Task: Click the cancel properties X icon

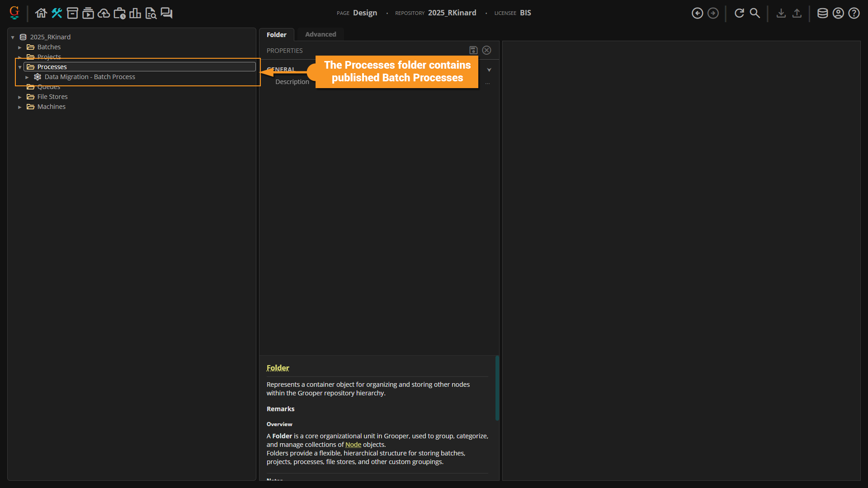Action: (x=486, y=50)
